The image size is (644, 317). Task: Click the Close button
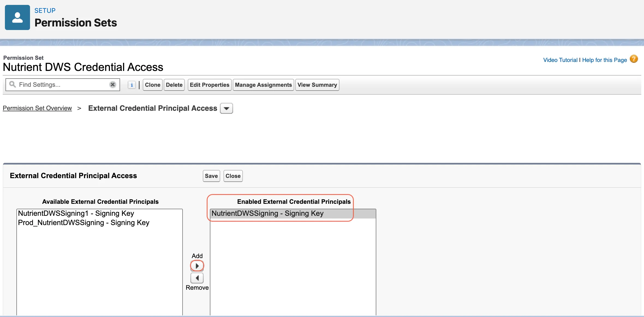(x=233, y=176)
